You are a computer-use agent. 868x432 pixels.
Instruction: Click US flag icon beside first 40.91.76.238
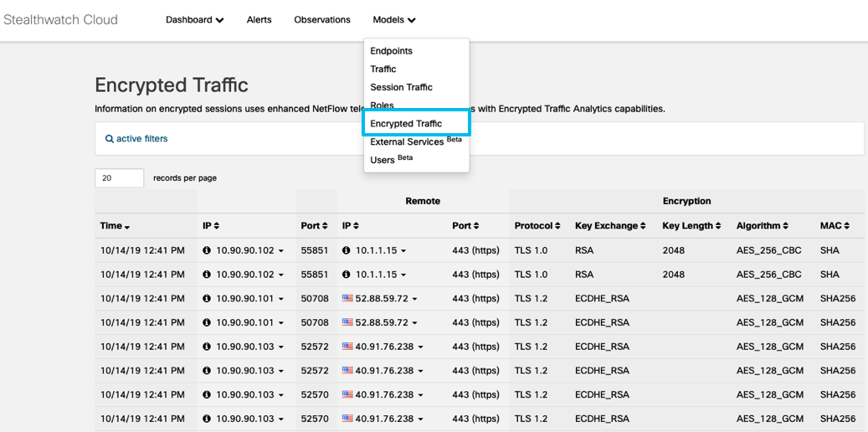(347, 347)
